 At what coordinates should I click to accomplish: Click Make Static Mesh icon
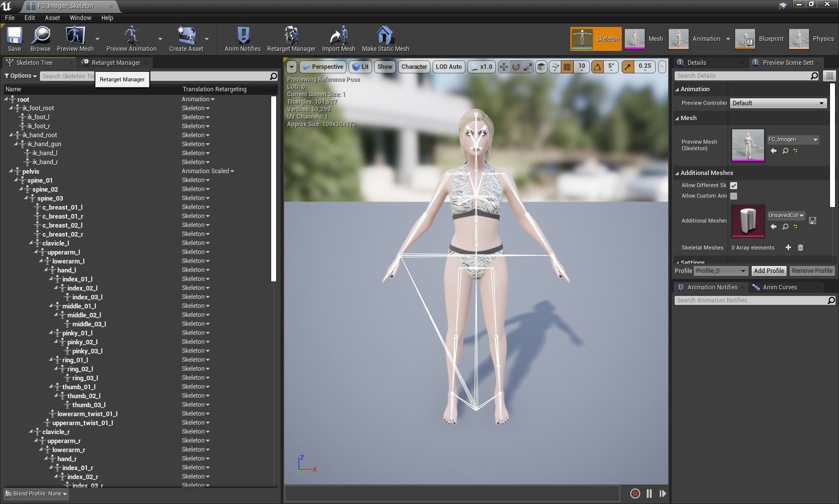385,39
